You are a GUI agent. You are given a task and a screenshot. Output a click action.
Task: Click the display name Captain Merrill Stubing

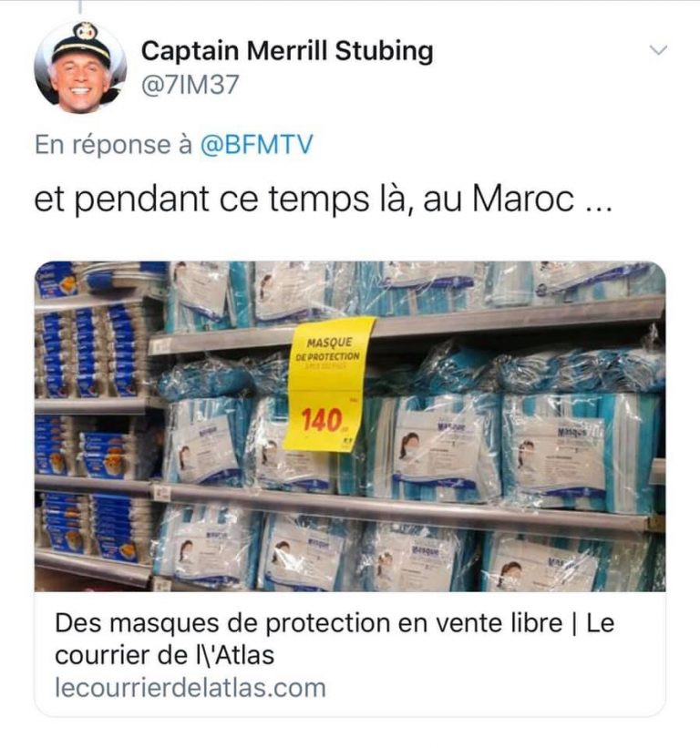(287, 51)
